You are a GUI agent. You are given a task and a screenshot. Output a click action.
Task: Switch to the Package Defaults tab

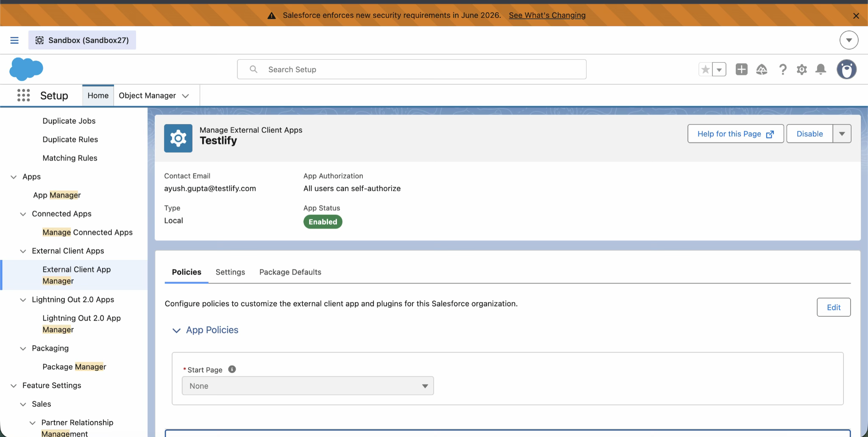coord(290,272)
